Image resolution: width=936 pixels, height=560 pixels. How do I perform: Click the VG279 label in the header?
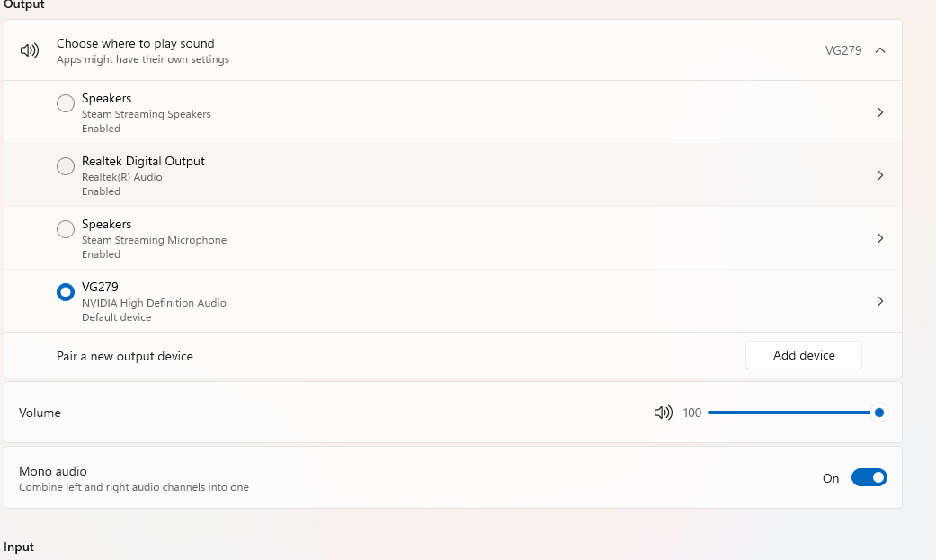(842, 50)
